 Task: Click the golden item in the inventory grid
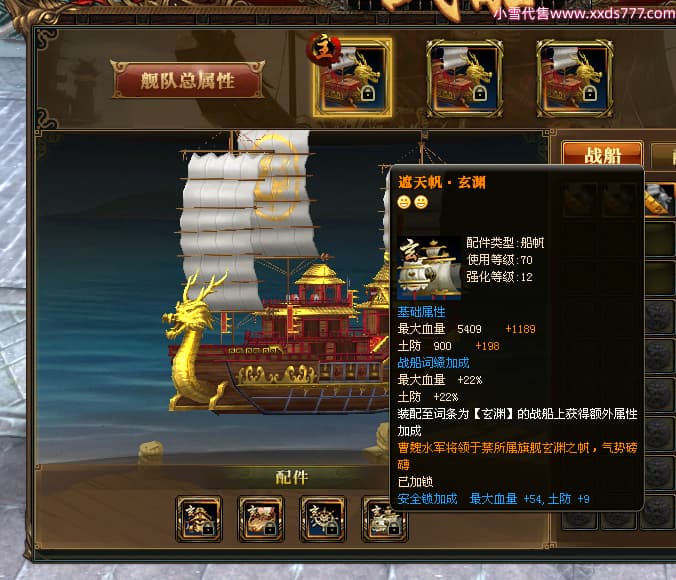click(660, 199)
